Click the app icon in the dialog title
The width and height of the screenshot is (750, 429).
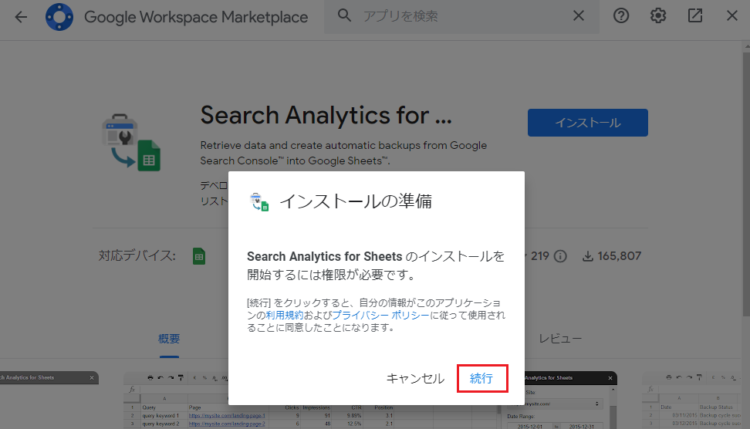(259, 202)
